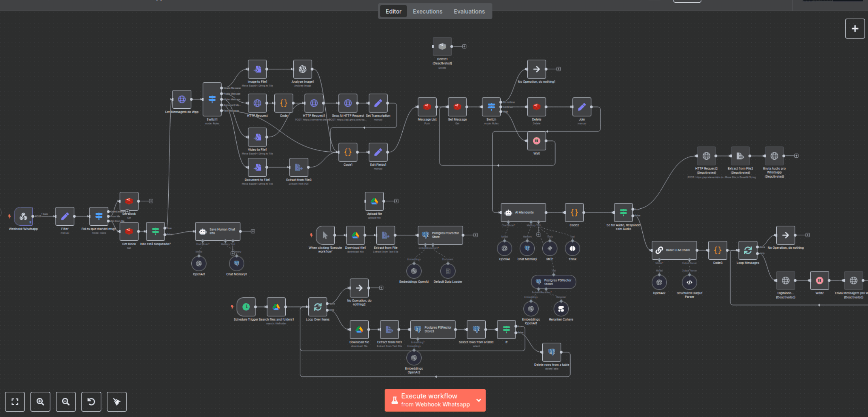
Task: Open the Se for Audio If node
Action: pos(623,212)
